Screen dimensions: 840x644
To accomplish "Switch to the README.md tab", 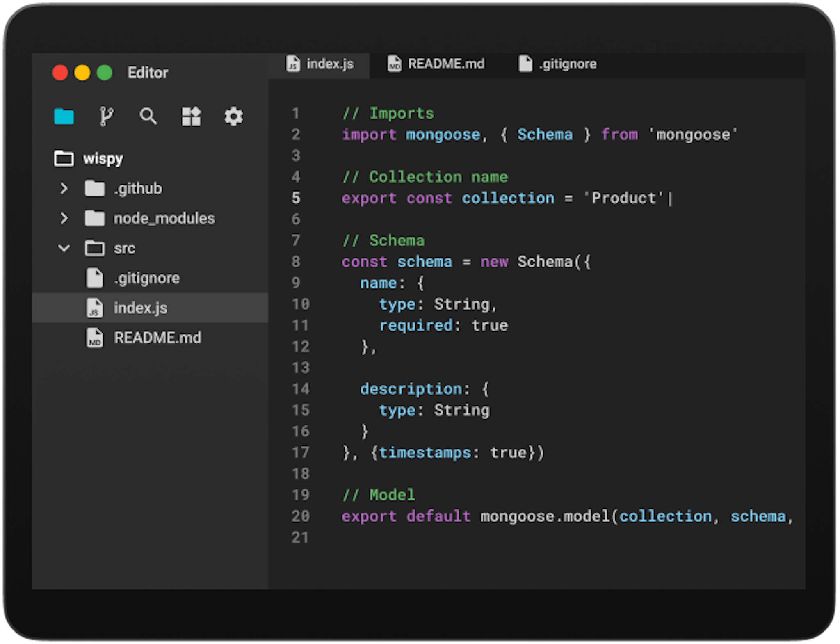I will (x=436, y=64).
